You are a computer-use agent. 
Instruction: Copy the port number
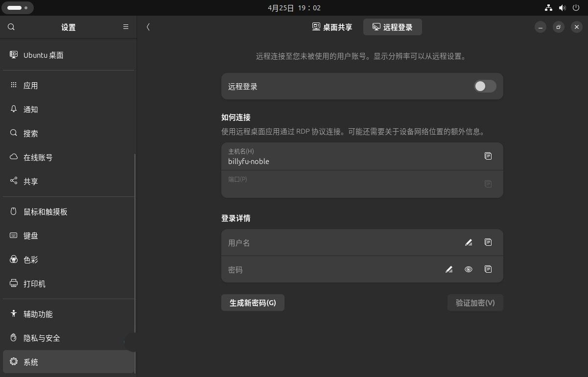pyautogui.click(x=488, y=184)
